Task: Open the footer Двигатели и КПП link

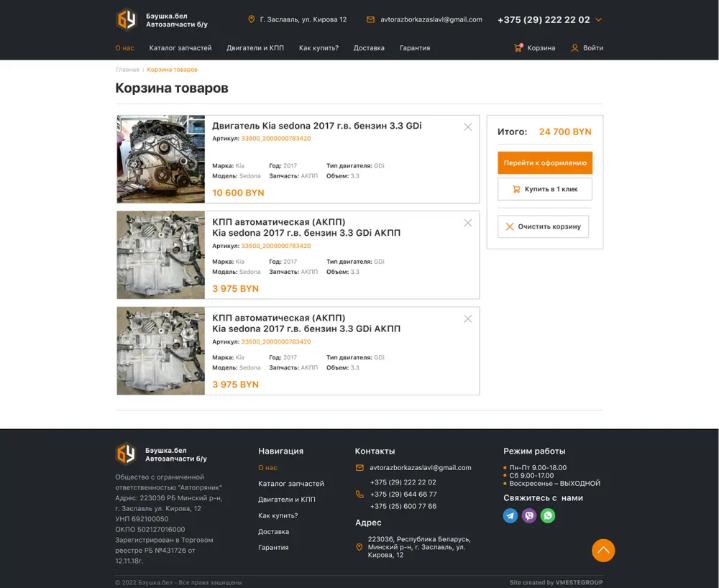Action: (x=287, y=500)
